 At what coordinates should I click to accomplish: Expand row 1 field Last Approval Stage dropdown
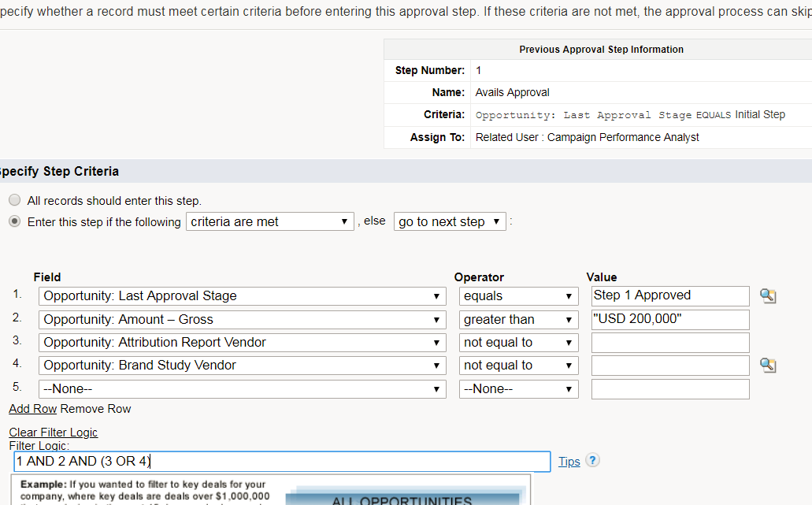click(x=243, y=296)
